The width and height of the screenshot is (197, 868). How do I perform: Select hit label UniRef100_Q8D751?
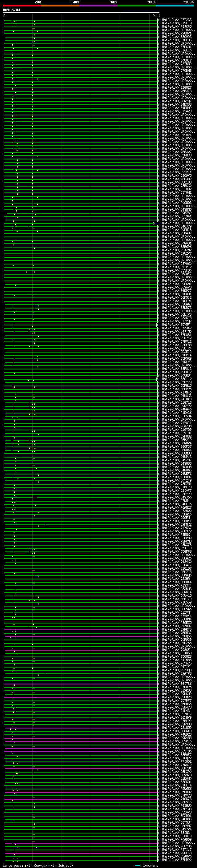click(177, 484)
